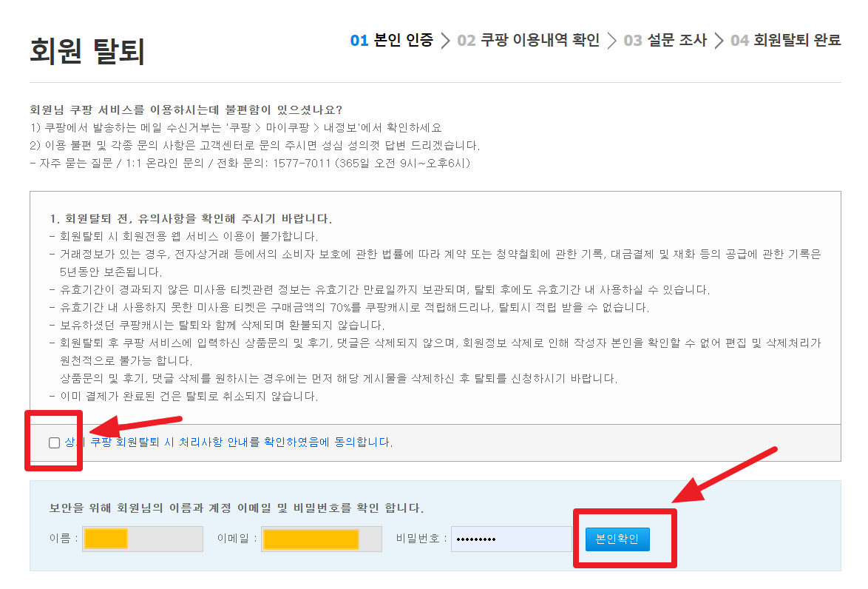Click the 비밀번호 password field
This screenshot has width=868, height=589.
[x=512, y=539]
